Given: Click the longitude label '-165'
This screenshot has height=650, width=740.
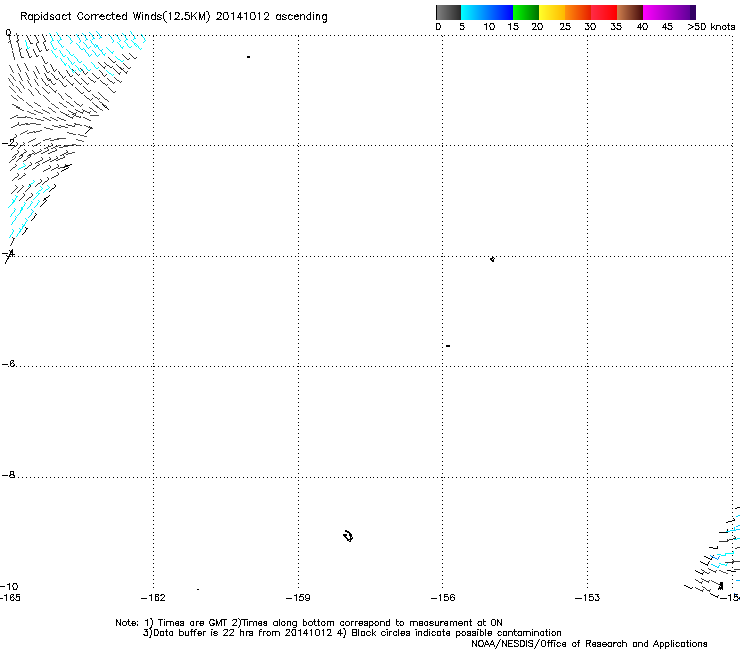Looking at the screenshot, I should click(x=10, y=598).
